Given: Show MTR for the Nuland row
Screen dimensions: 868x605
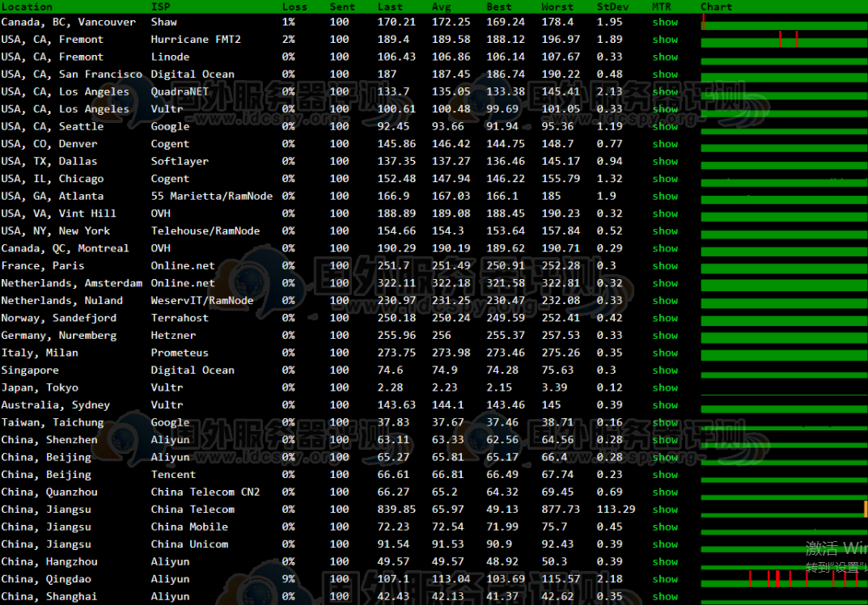Looking at the screenshot, I should 665,301.
